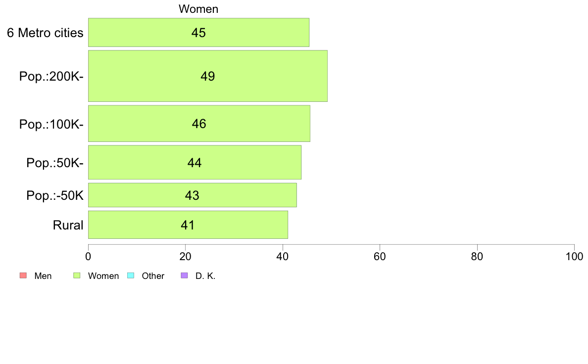Click the Men legend text label
Image resolution: width=588 pixels, height=364 pixels.
pos(43,276)
